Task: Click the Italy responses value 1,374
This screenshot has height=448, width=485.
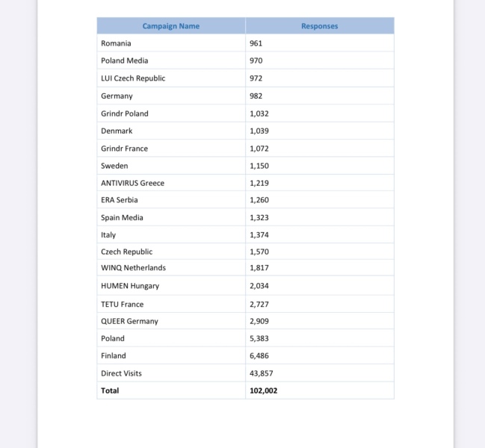Action: pyautogui.click(x=259, y=235)
